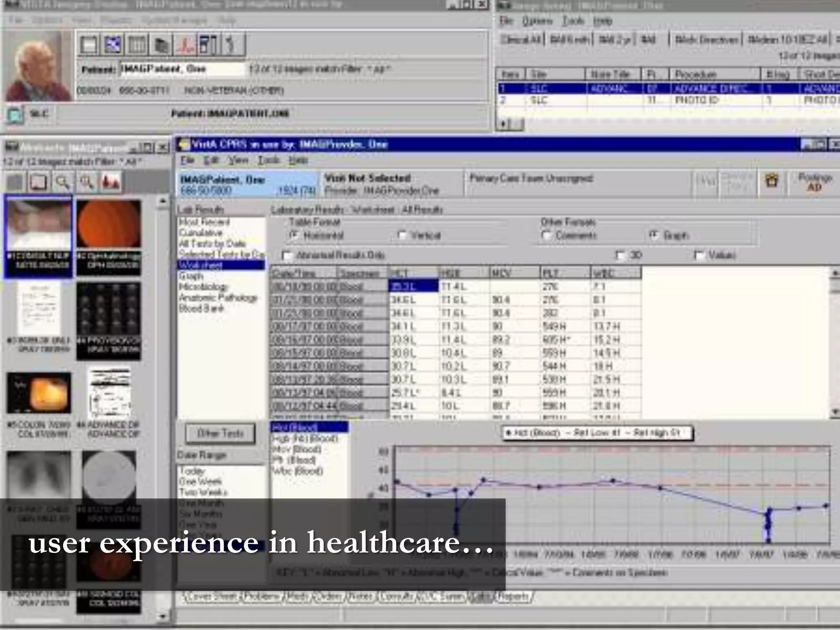Open the File menu in CPRS

click(x=187, y=160)
